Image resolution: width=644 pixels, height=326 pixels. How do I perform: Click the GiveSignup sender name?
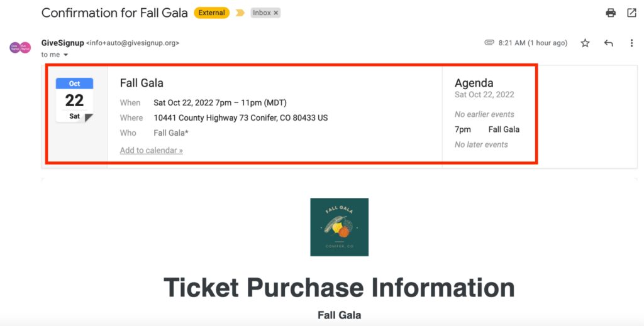click(62, 43)
